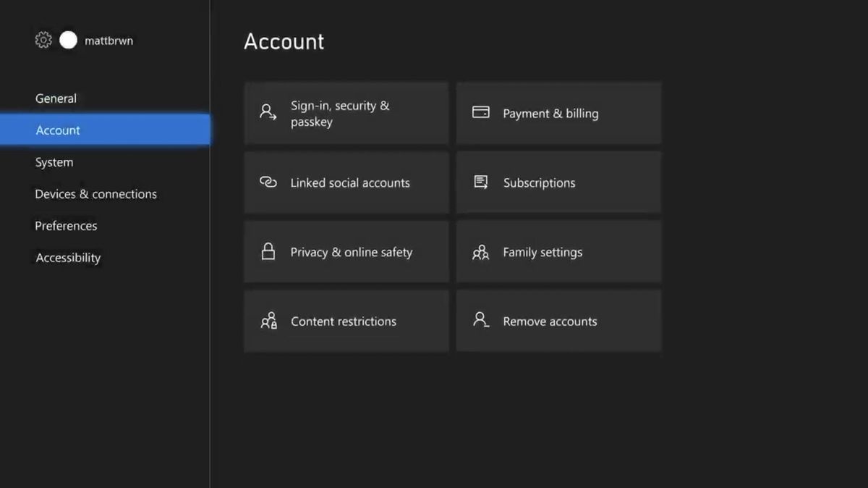The width and height of the screenshot is (868, 488).
Task: Open Payment & billing settings
Action: 558,113
